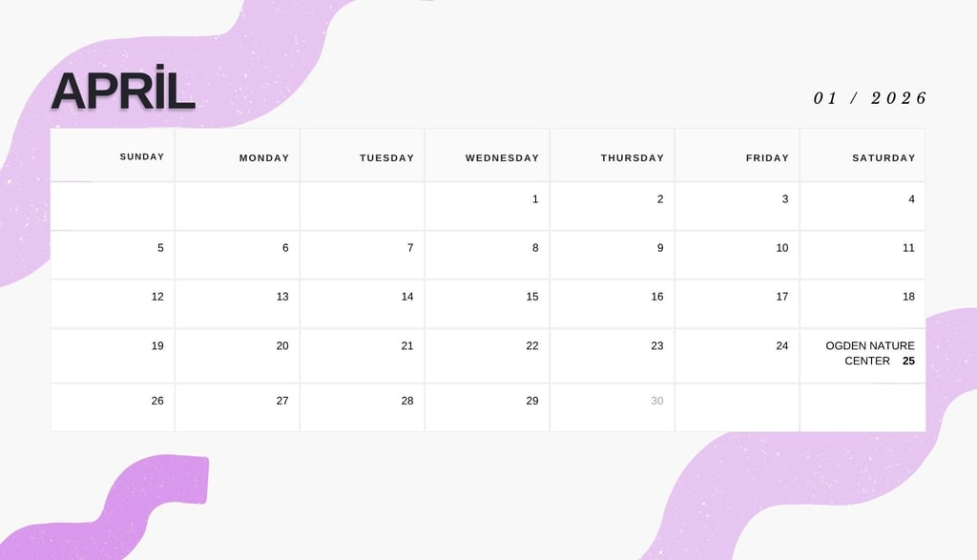Click the FRIDAY column header

tap(768, 158)
